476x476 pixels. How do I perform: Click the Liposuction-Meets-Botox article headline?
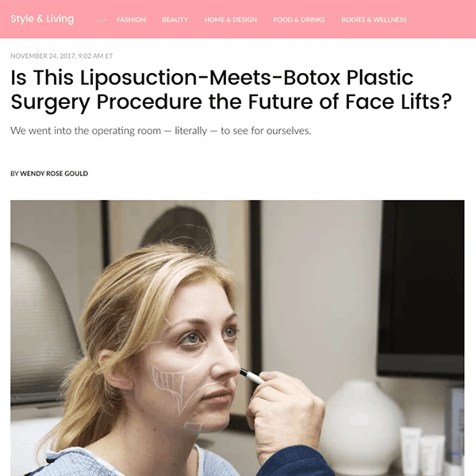pyautogui.click(x=231, y=89)
